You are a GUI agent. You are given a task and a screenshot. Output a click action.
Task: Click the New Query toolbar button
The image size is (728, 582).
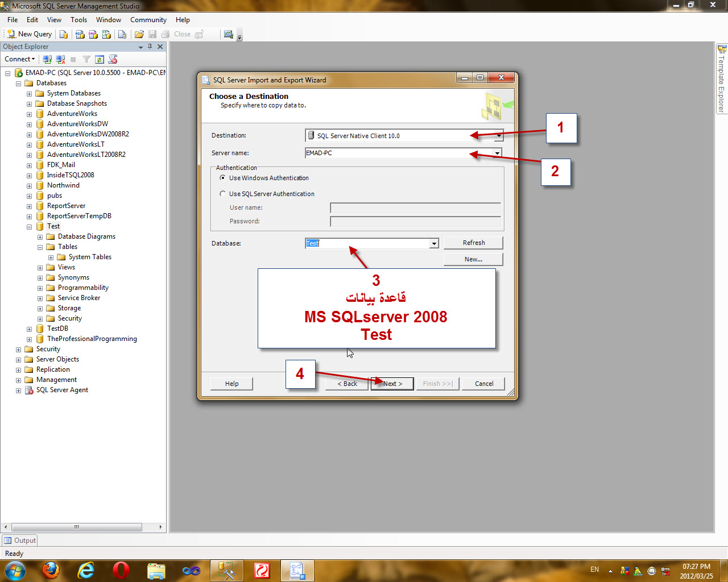click(30, 34)
